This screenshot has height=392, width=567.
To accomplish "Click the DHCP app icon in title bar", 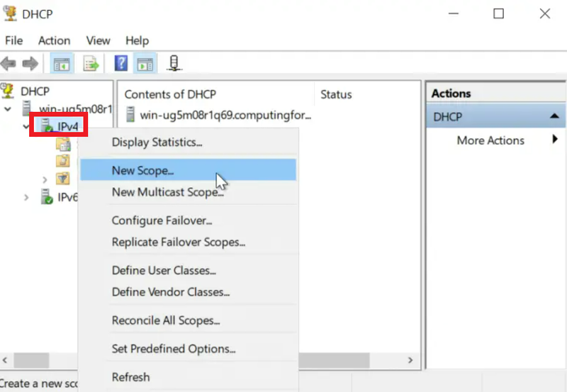I will [10, 13].
